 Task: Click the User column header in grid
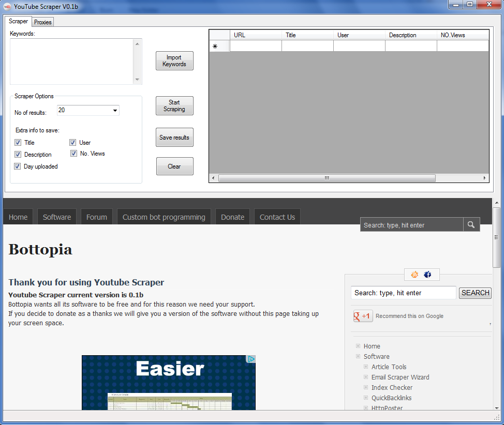click(x=359, y=35)
